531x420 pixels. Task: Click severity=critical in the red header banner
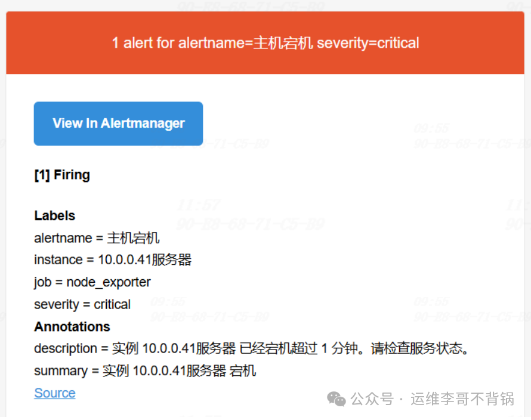[x=368, y=43]
